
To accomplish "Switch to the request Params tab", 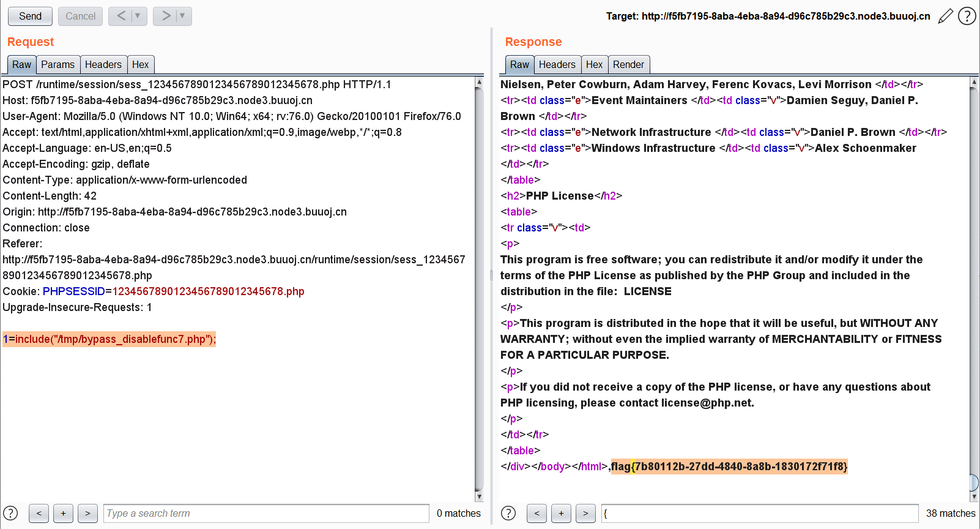I will (58, 64).
